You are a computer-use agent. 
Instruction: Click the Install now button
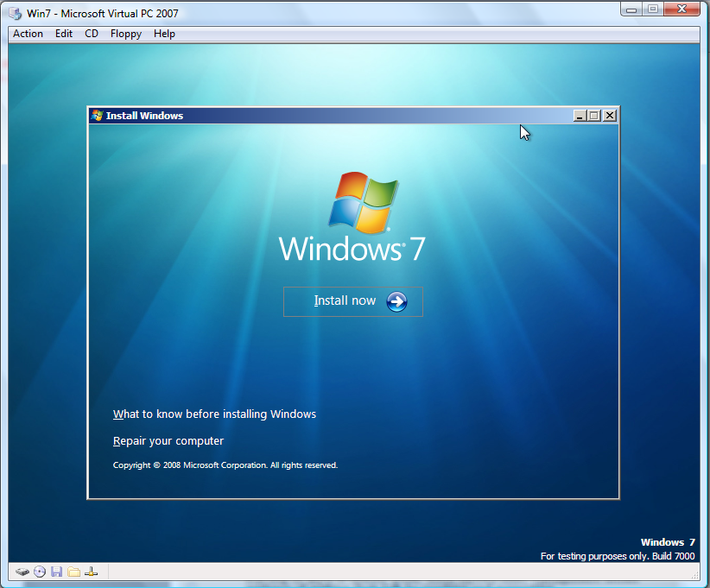[x=352, y=301]
